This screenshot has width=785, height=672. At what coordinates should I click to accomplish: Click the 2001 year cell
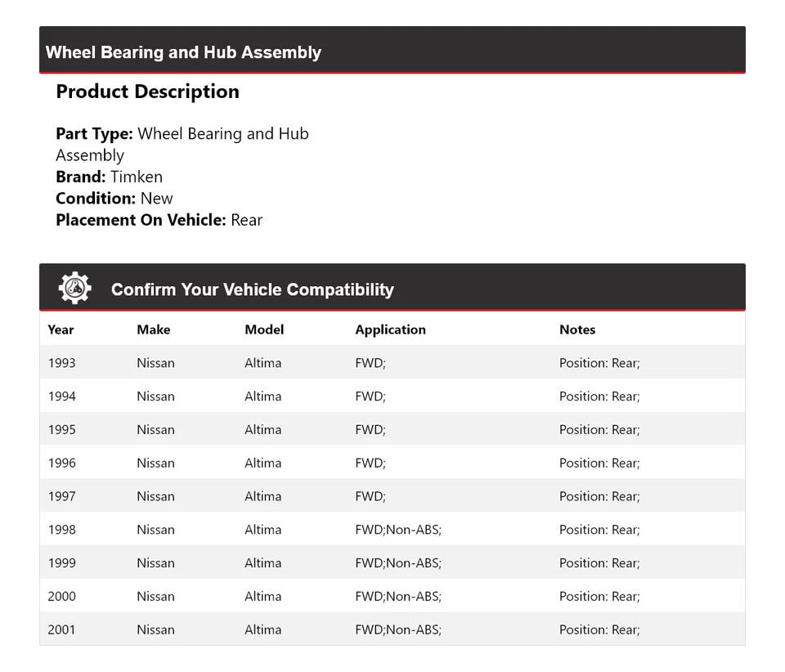(x=61, y=629)
